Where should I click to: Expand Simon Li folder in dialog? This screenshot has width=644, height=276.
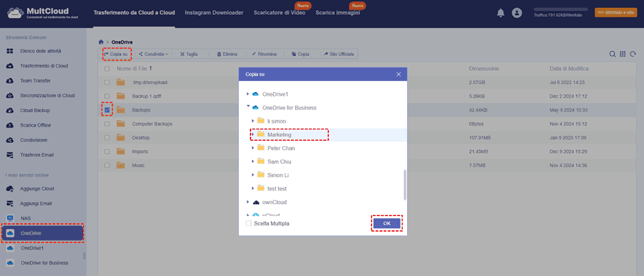click(252, 175)
